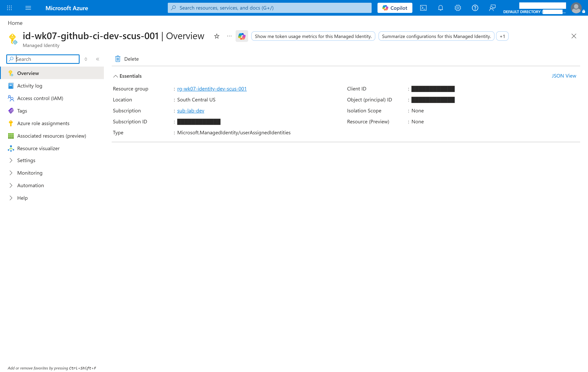
Task: Click the South Central US location value
Action: pyautogui.click(x=196, y=100)
